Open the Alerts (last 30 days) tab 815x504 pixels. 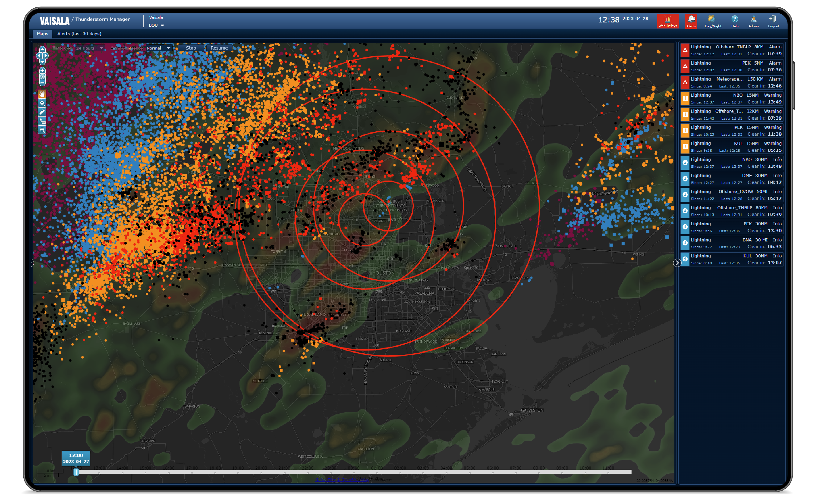(x=79, y=34)
